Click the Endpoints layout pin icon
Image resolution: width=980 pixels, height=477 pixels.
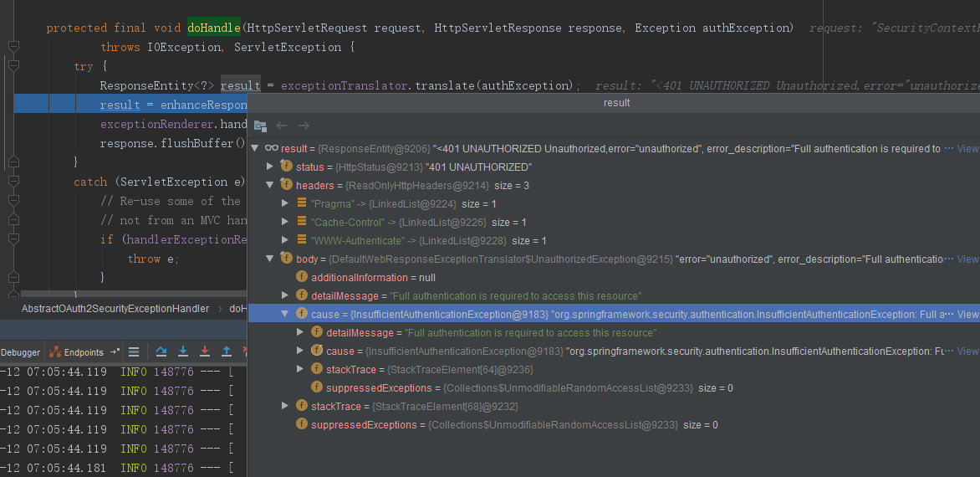click(x=115, y=352)
